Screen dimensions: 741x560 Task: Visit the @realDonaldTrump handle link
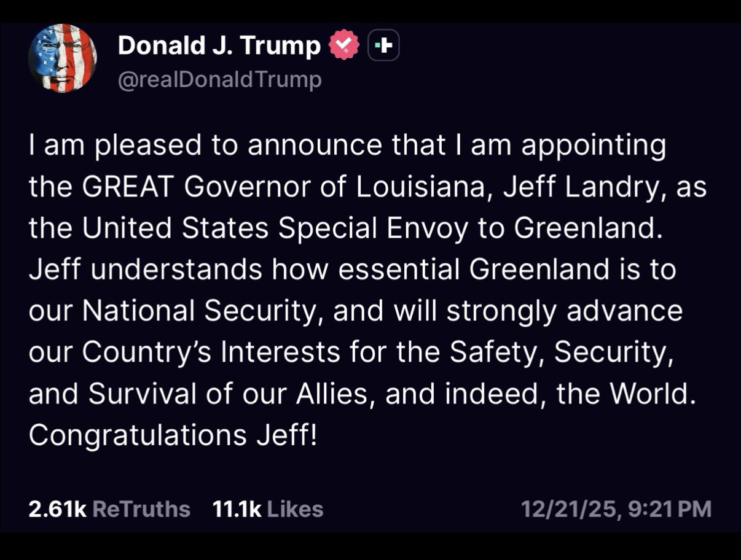[x=219, y=80]
